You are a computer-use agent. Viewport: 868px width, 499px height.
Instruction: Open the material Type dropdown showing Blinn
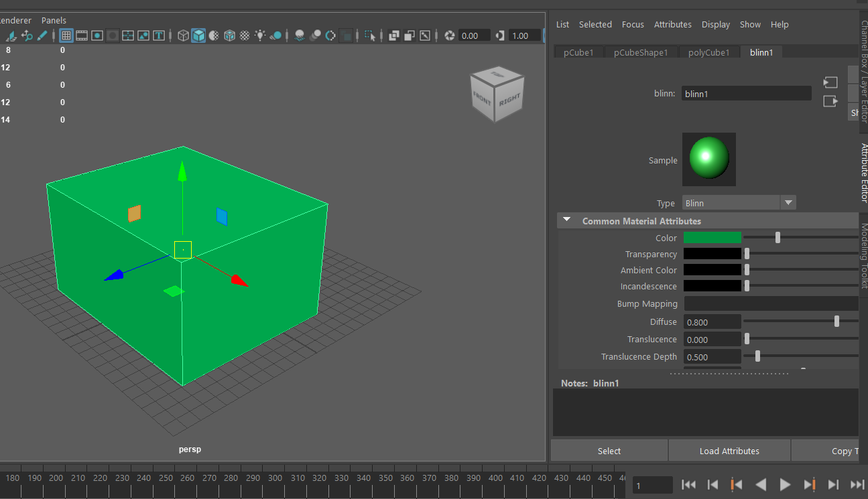(x=788, y=202)
